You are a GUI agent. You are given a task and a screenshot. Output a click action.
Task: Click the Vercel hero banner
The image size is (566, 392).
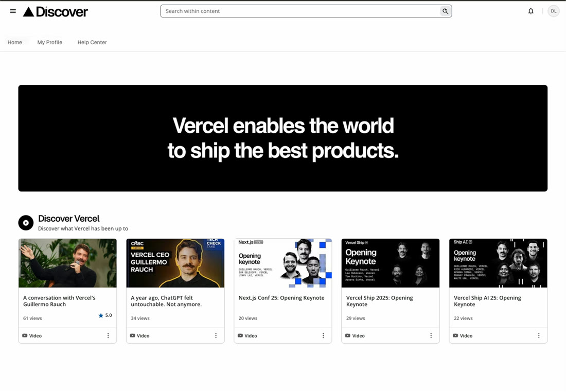pyautogui.click(x=283, y=138)
